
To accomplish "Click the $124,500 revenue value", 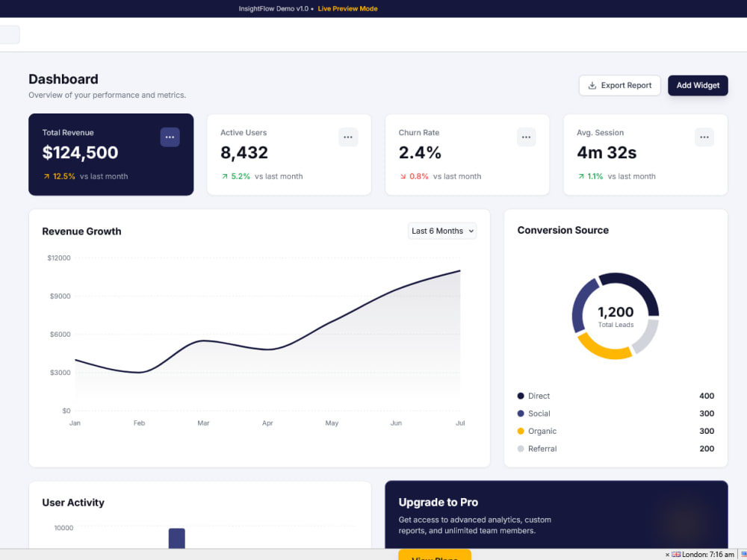I will tap(80, 152).
